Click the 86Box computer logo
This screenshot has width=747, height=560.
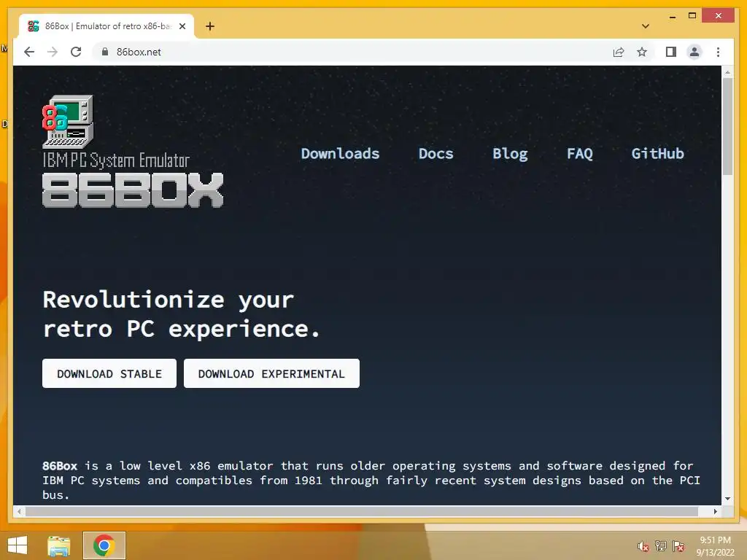(68, 122)
